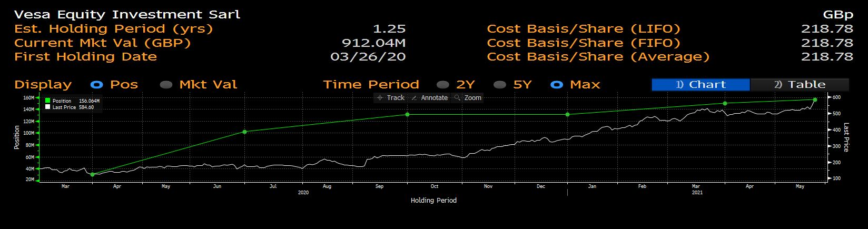Click the position marker in late September

point(407,114)
